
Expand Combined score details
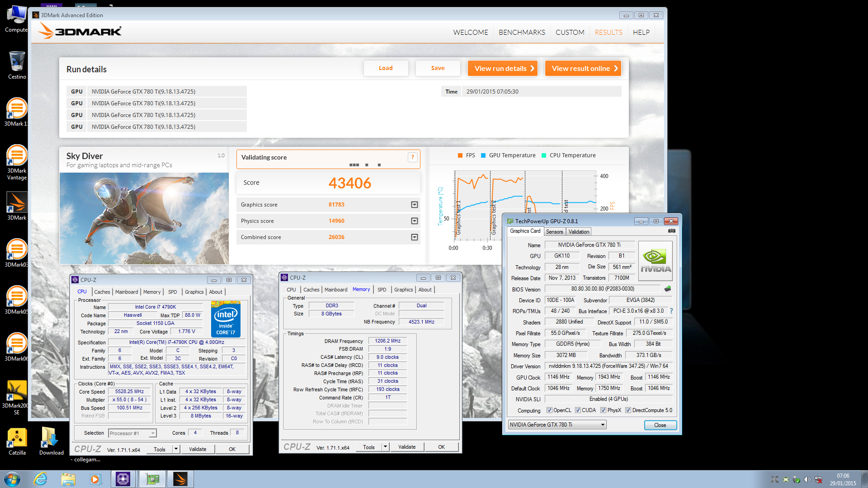click(414, 237)
